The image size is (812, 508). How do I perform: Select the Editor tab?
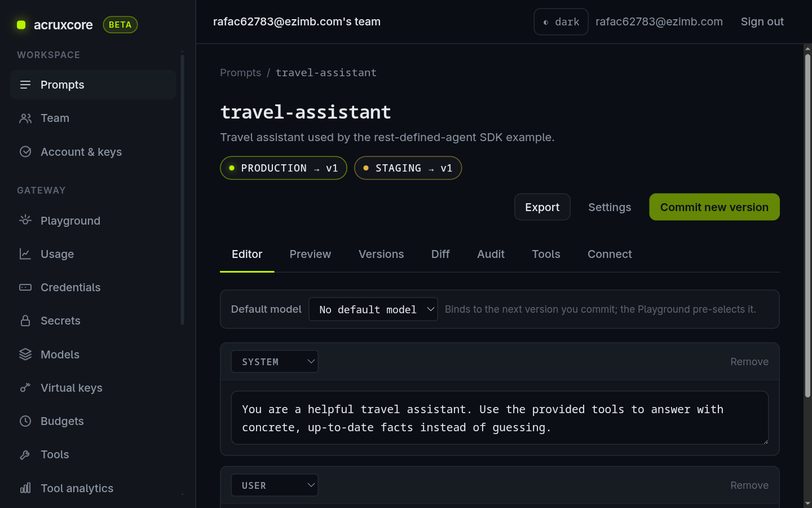[x=247, y=254]
